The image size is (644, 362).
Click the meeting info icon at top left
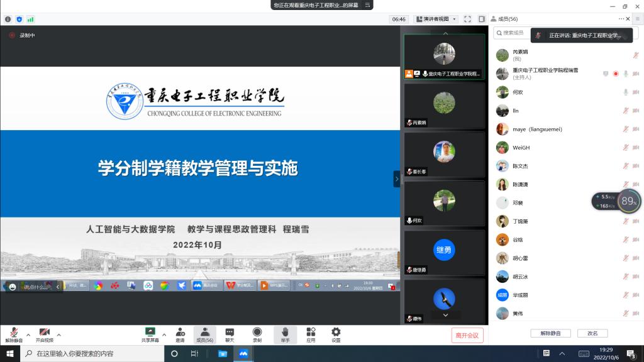[x=8, y=19]
